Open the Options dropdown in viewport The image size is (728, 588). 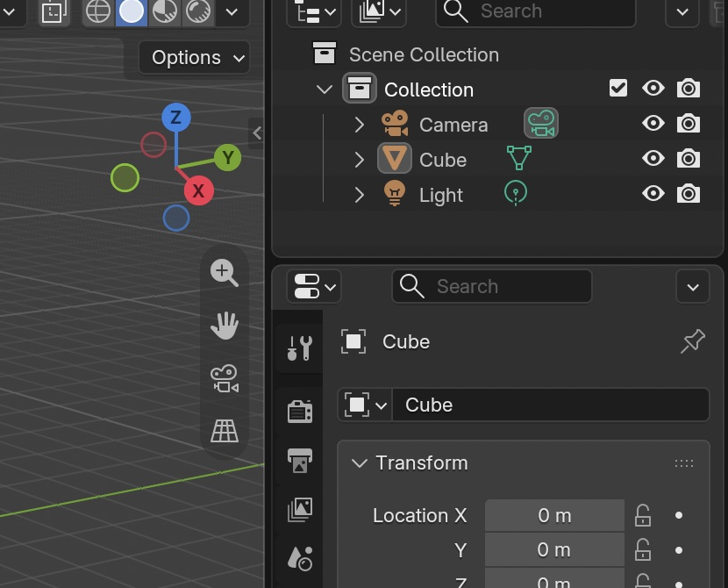pos(194,58)
